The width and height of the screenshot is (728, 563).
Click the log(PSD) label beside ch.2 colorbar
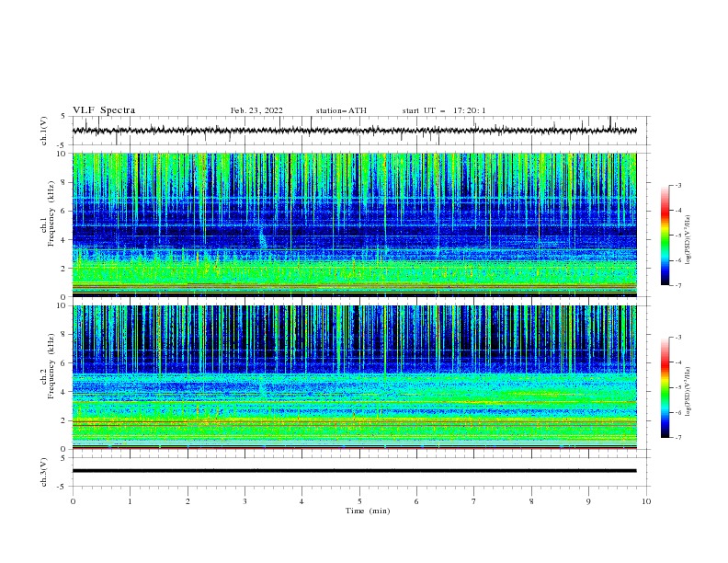pyautogui.click(x=688, y=392)
